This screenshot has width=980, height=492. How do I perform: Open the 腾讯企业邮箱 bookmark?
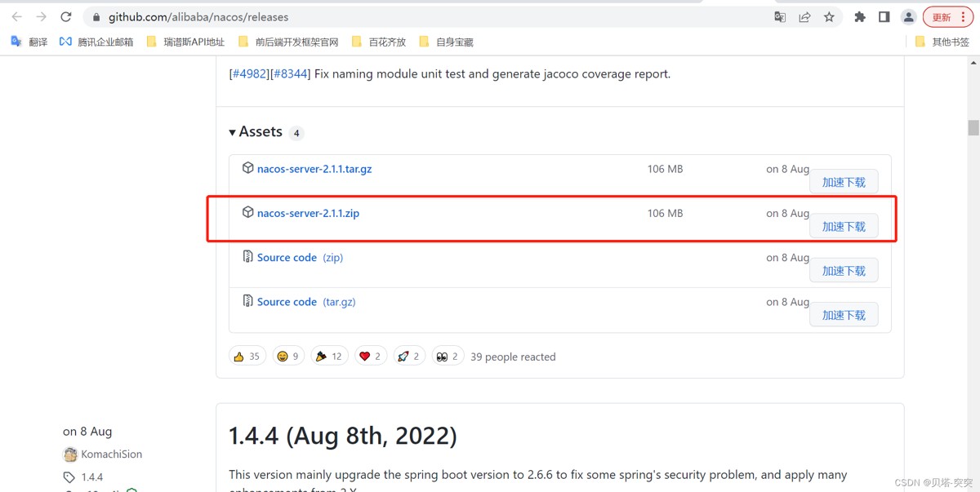click(96, 42)
